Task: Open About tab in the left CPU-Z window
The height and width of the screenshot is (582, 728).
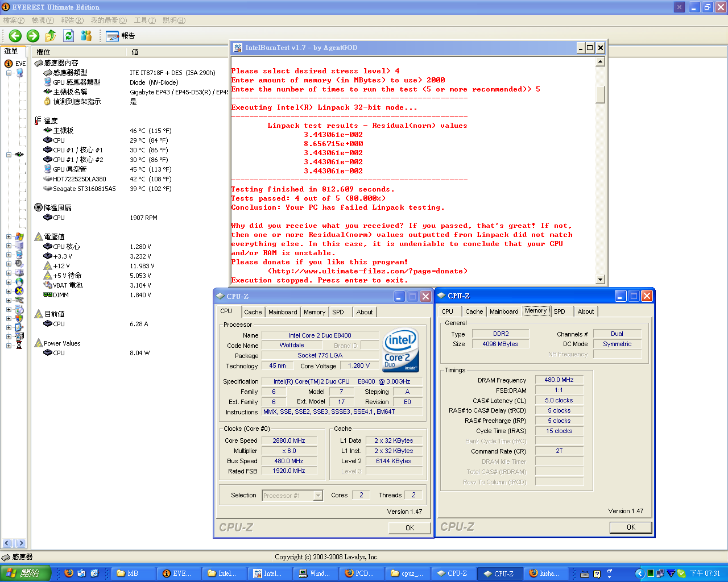Action: click(365, 312)
